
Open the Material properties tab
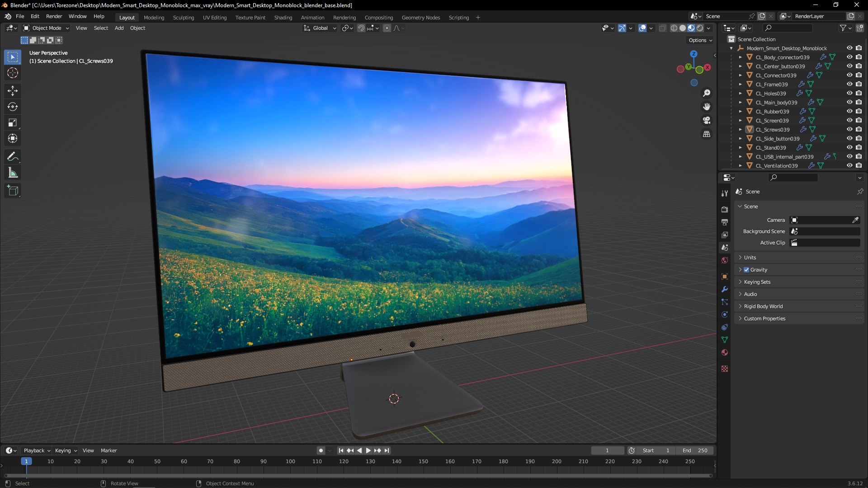coord(725,352)
